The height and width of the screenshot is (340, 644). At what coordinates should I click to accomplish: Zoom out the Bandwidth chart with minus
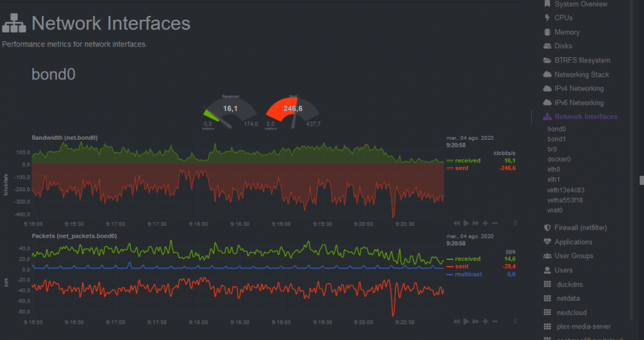[x=495, y=223]
